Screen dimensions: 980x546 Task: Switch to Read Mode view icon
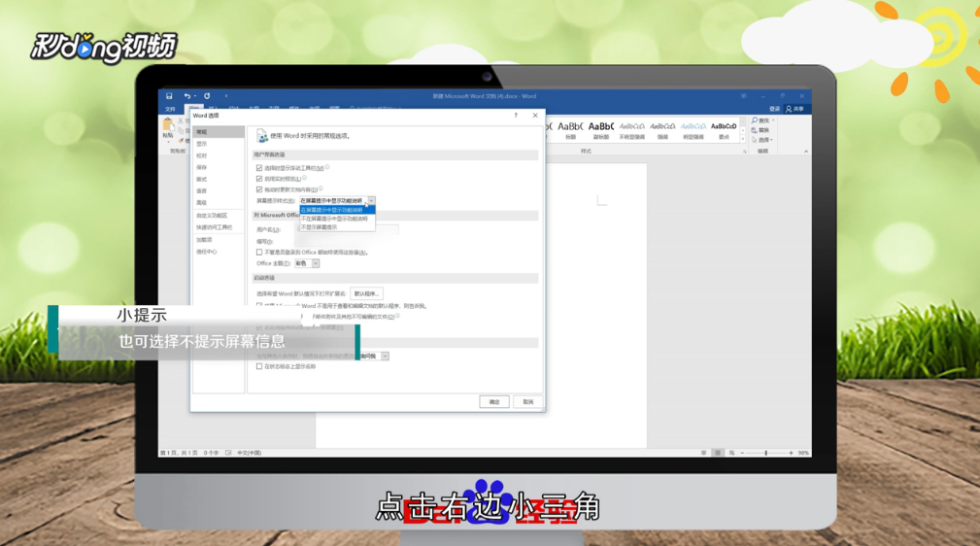coord(704,453)
